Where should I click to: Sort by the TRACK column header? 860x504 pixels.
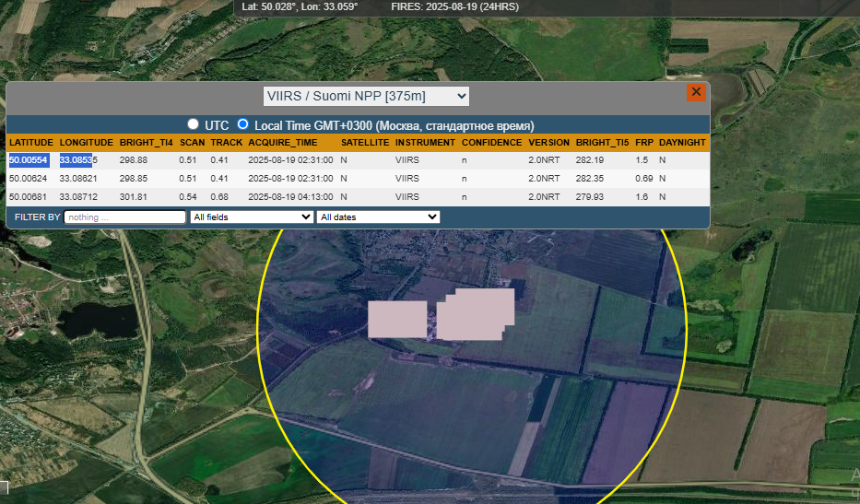click(x=227, y=143)
